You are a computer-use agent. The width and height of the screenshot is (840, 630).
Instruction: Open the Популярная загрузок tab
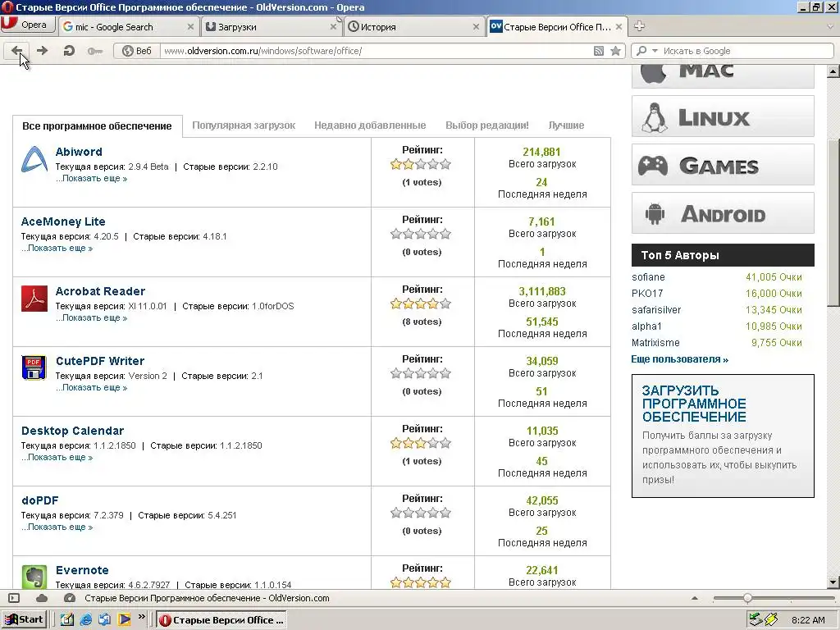click(x=244, y=126)
